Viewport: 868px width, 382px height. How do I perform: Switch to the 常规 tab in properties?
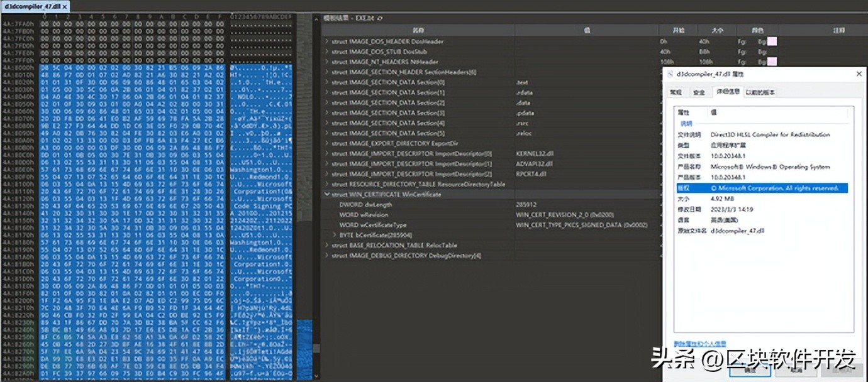coord(676,92)
